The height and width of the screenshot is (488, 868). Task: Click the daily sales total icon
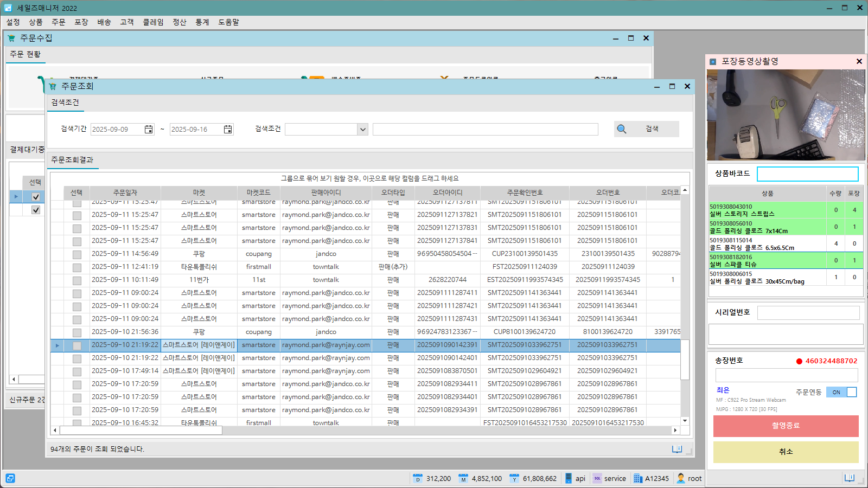[417, 478]
